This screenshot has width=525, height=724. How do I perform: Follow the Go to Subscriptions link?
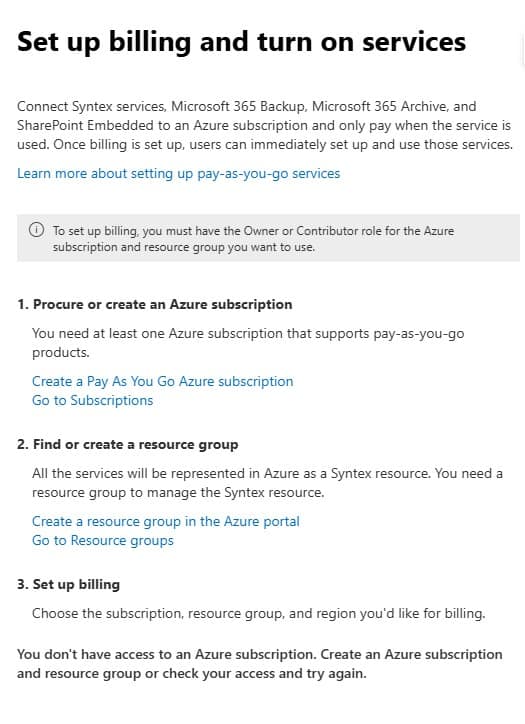(92, 400)
